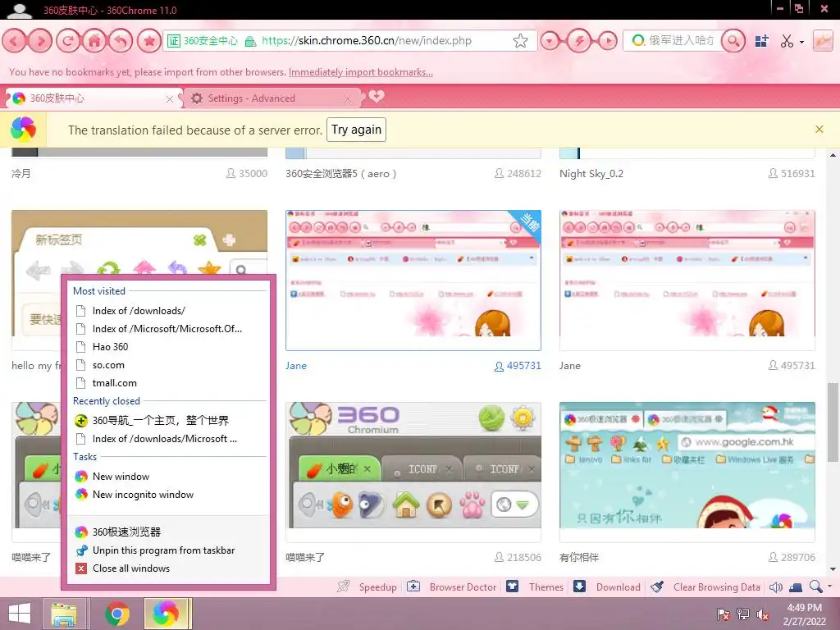Image resolution: width=840 pixels, height=630 pixels.
Task: Go forward with the Forward arrow button
Action: point(40,41)
